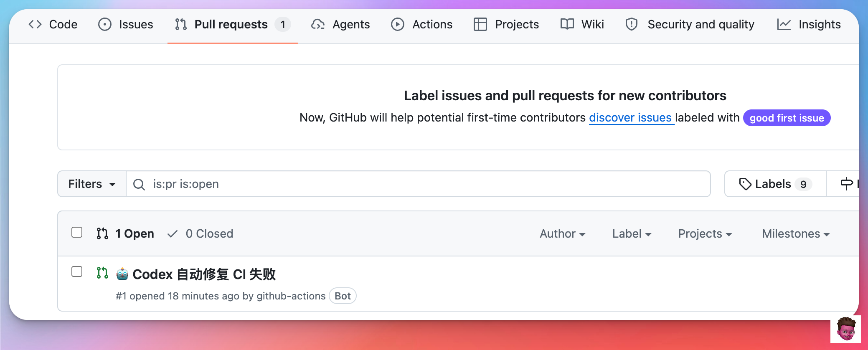Click the green open pull request icon
This screenshot has height=350, width=868.
[102, 273]
